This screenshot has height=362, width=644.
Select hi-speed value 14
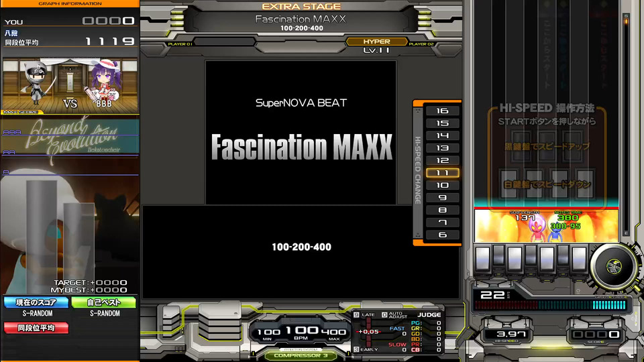click(442, 135)
